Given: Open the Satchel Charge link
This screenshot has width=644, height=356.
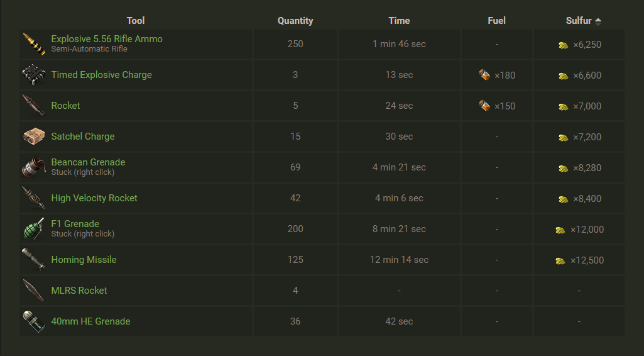Looking at the screenshot, I should coord(83,136).
